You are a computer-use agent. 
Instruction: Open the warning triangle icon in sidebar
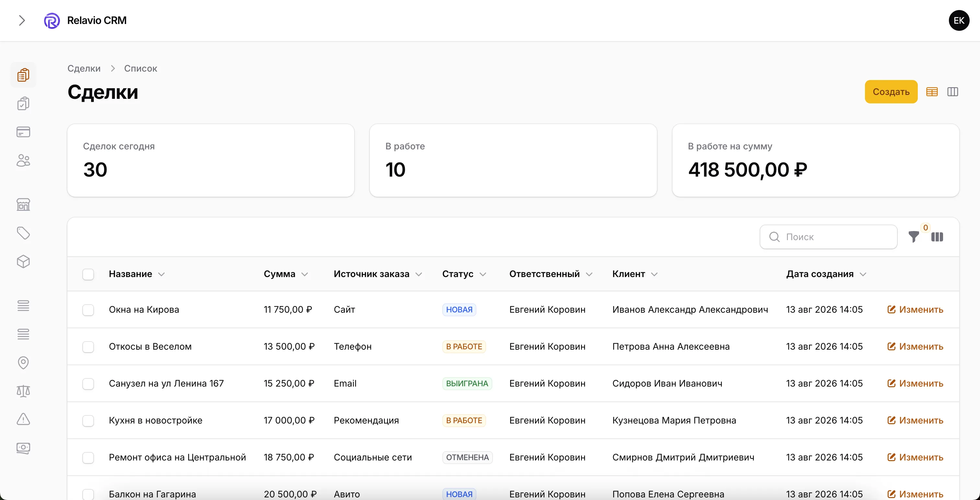(23, 419)
